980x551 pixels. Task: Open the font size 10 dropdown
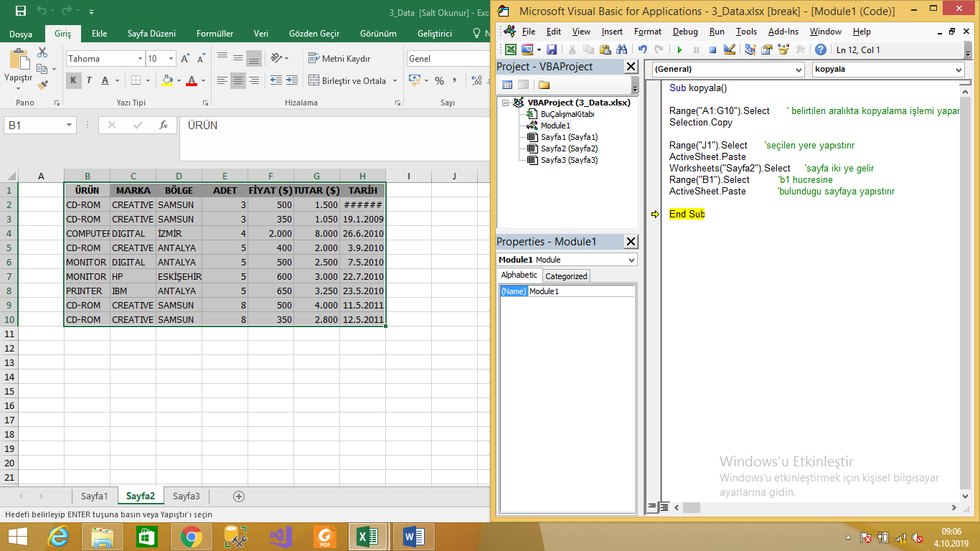tap(171, 59)
